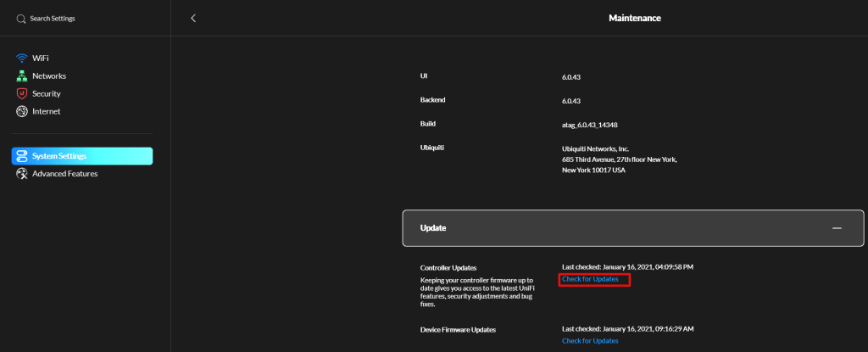
Task: Click the red Security shield icon
Action: pos(22,93)
